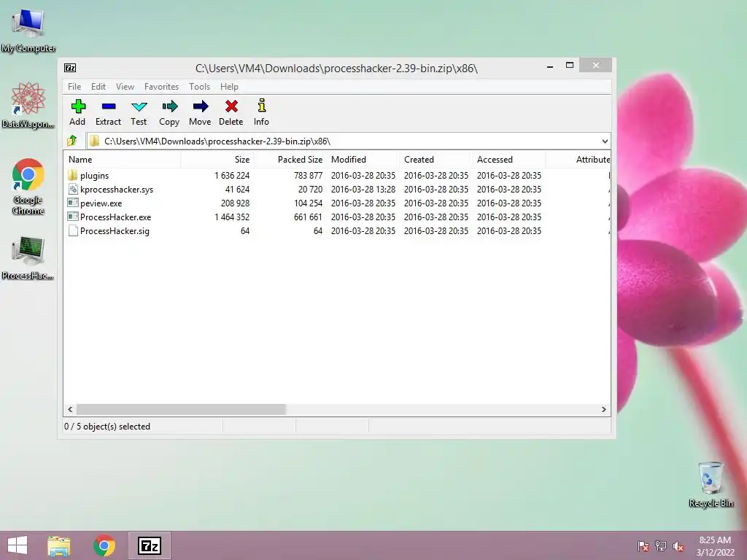Open the Tools menu
The image size is (747, 560).
[x=199, y=87]
